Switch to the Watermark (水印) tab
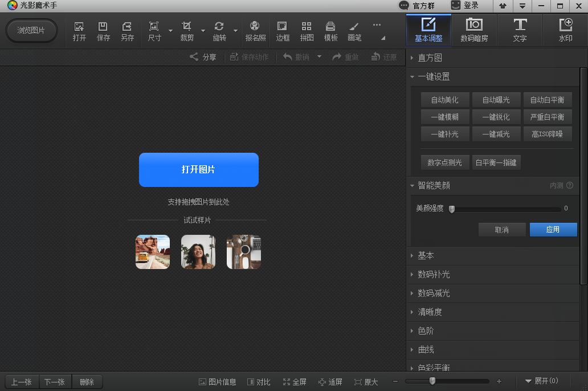Screen dimensions: 588x391 [x=565, y=31]
